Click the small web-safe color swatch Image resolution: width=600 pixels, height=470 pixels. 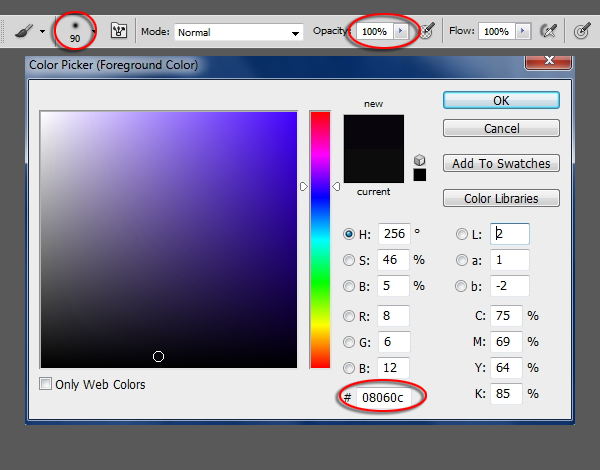pyautogui.click(x=419, y=175)
